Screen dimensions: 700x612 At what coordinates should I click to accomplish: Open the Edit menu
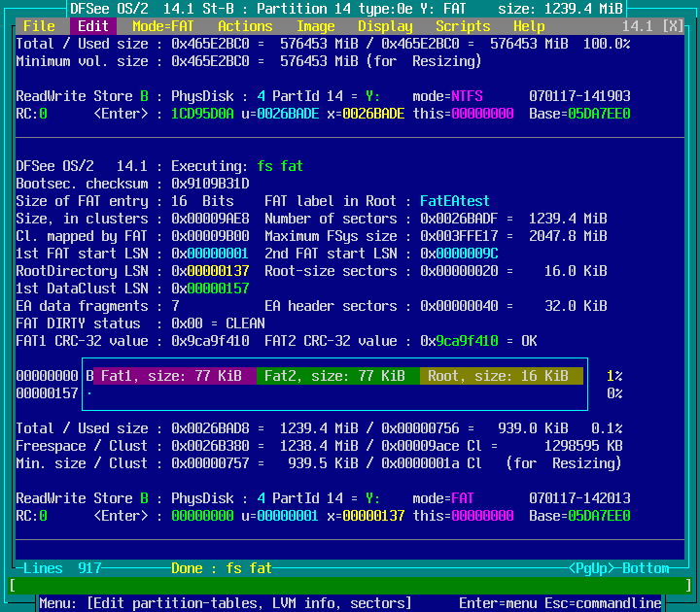click(93, 26)
